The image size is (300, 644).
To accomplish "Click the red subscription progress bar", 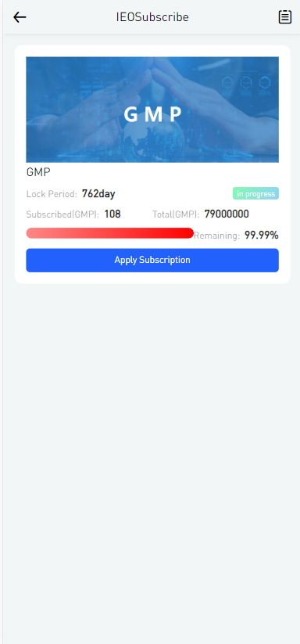I will tap(110, 233).
